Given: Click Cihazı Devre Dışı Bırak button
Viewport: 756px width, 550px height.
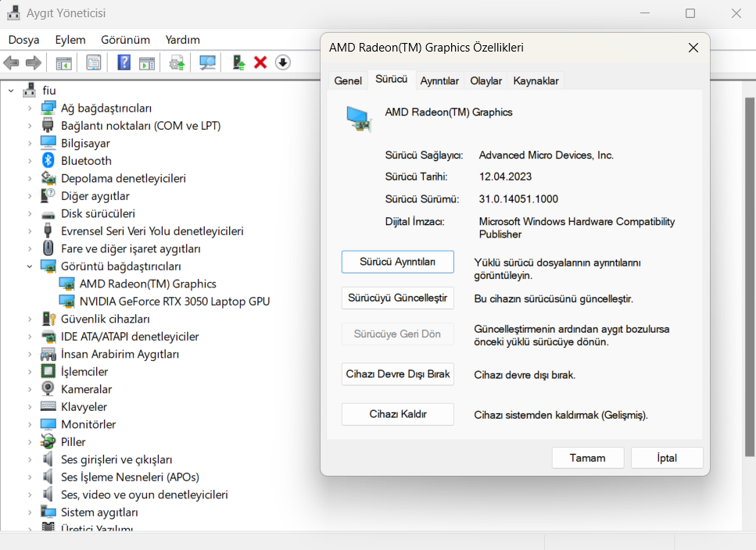Looking at the screenshot, I should tap(398, 373).
